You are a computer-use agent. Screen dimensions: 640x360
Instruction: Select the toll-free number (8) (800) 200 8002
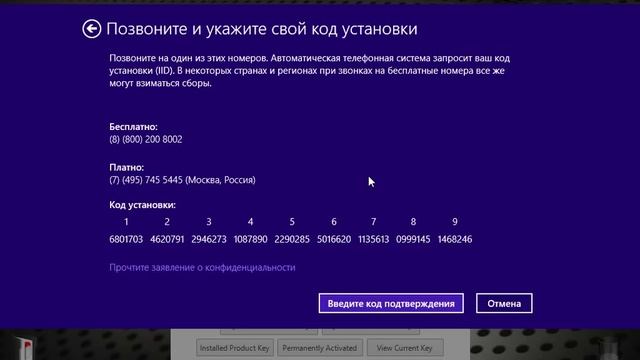146,140
